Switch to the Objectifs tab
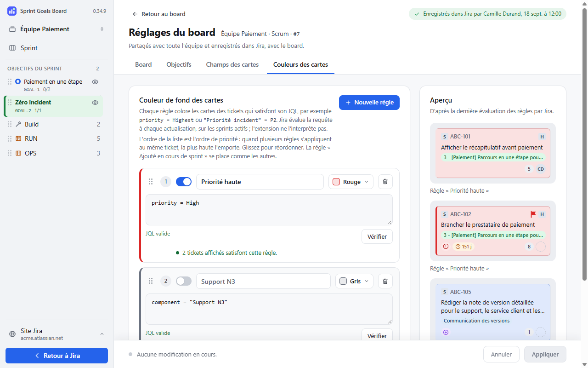Viewport: 588px width, 368px height. [x=179, y=64]
